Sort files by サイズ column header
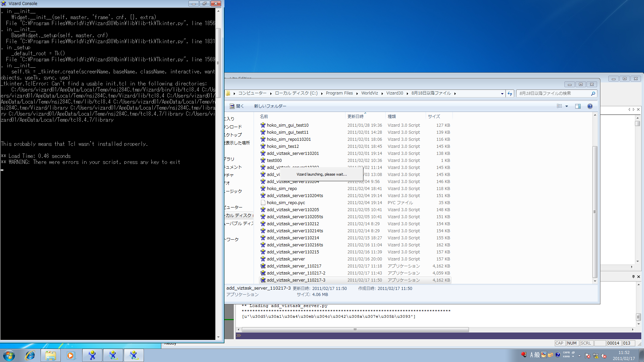The image size is (644, 362). (x=434, y=116)
